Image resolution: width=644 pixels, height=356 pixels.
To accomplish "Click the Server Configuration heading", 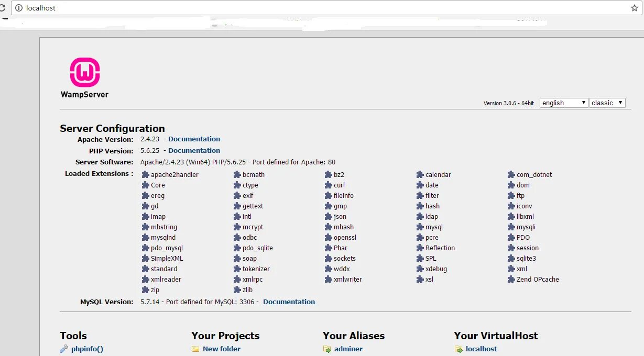I will 112,128.
